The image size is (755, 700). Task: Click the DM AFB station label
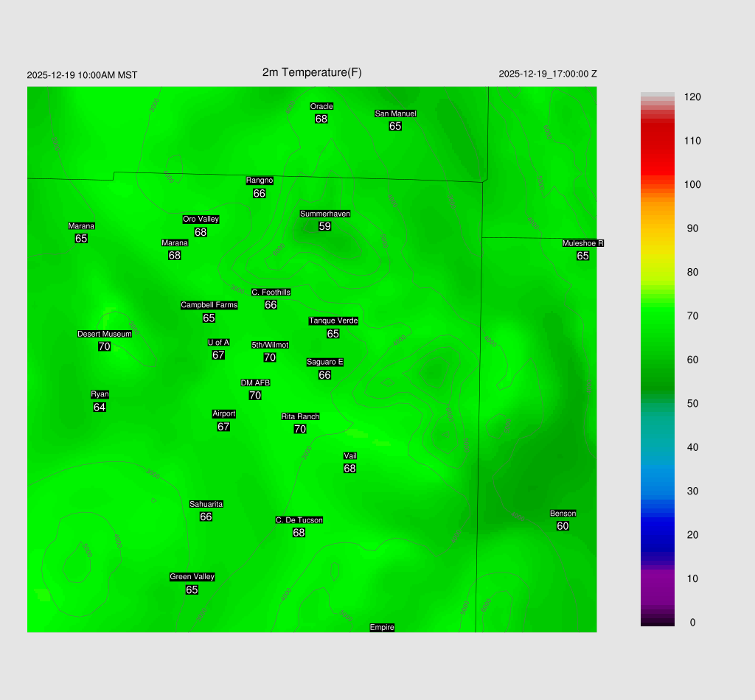[x=255, y=383]
